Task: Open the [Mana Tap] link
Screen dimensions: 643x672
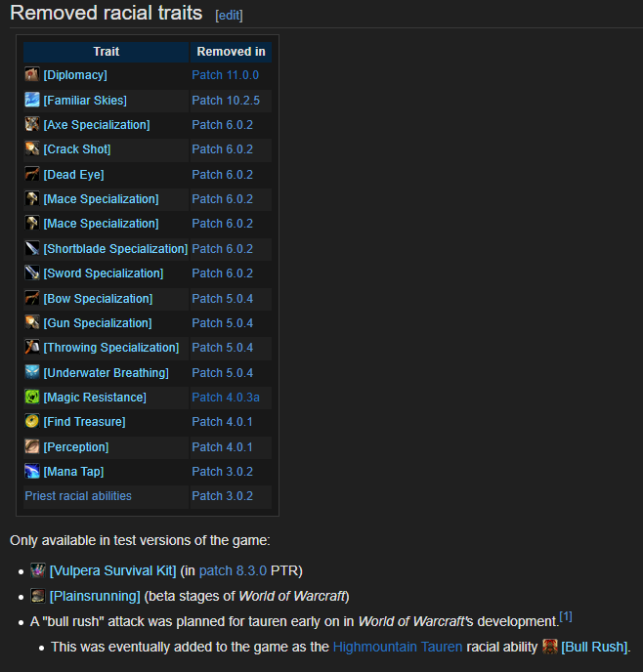Action: click(73, 472)
